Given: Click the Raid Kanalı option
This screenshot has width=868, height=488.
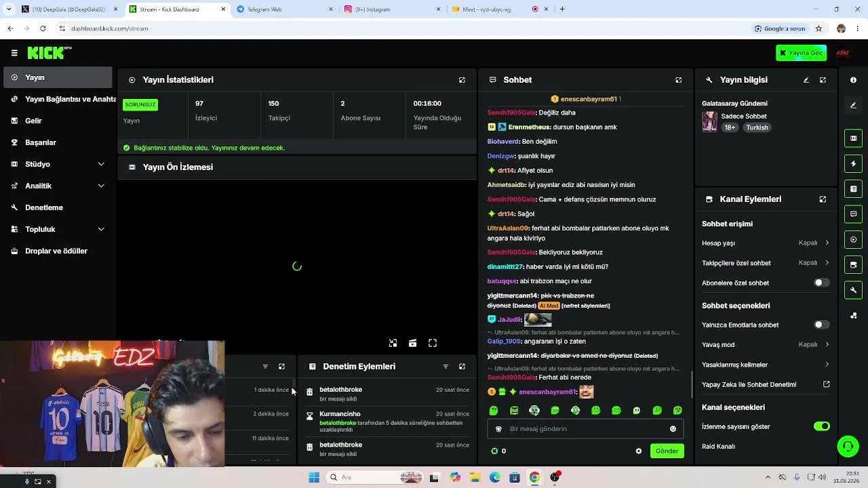Looking at the screenshot, I should (x=718, y=447).
